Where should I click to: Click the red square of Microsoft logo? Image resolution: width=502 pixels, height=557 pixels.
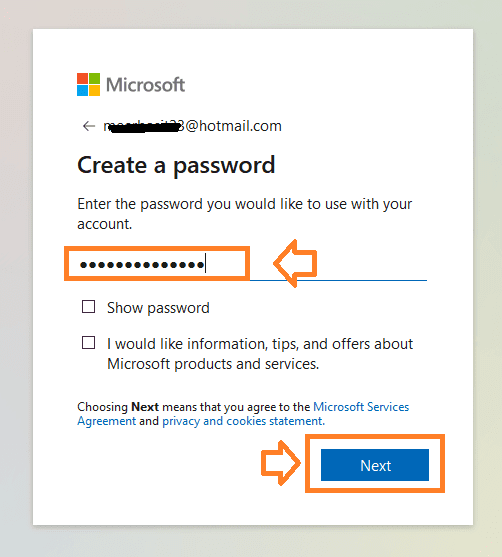[x=82, y=79]
